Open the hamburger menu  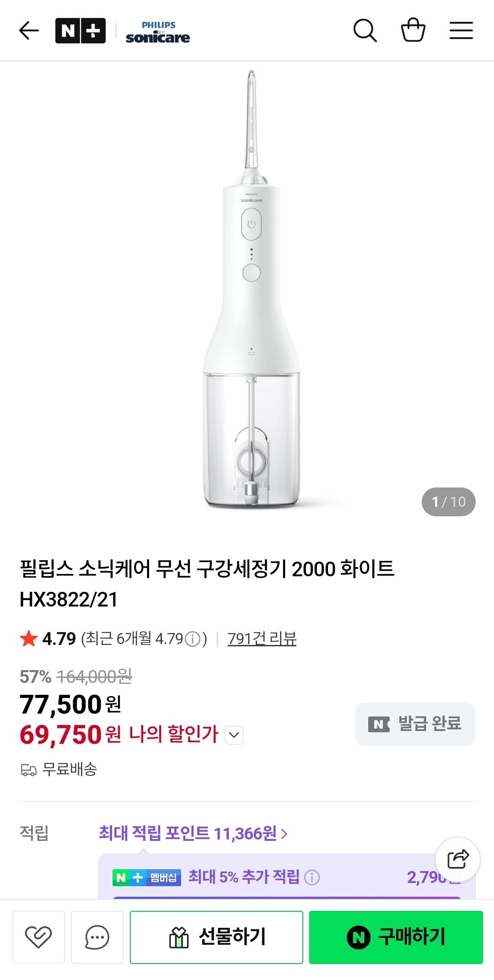461,31
